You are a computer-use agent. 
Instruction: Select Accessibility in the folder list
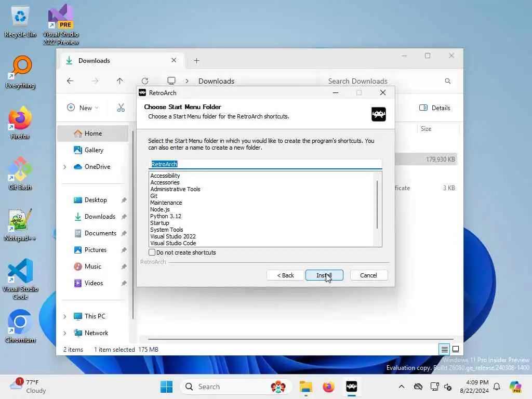(x=165, y=176)
